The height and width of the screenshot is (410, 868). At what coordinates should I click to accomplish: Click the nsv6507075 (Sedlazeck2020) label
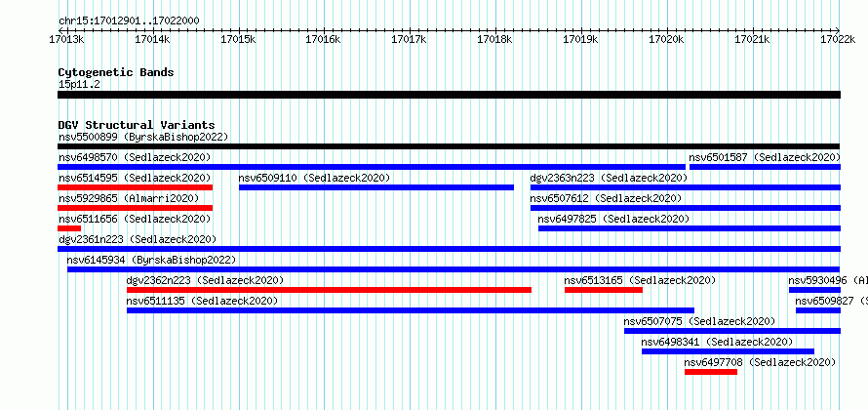[699, 321]
